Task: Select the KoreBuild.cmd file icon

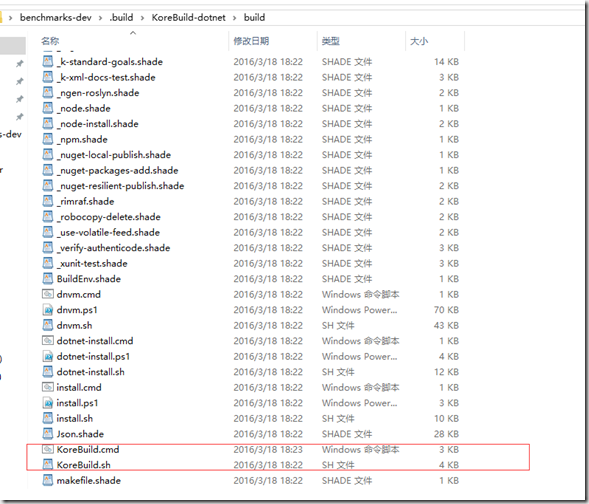Action: [48, 449]
